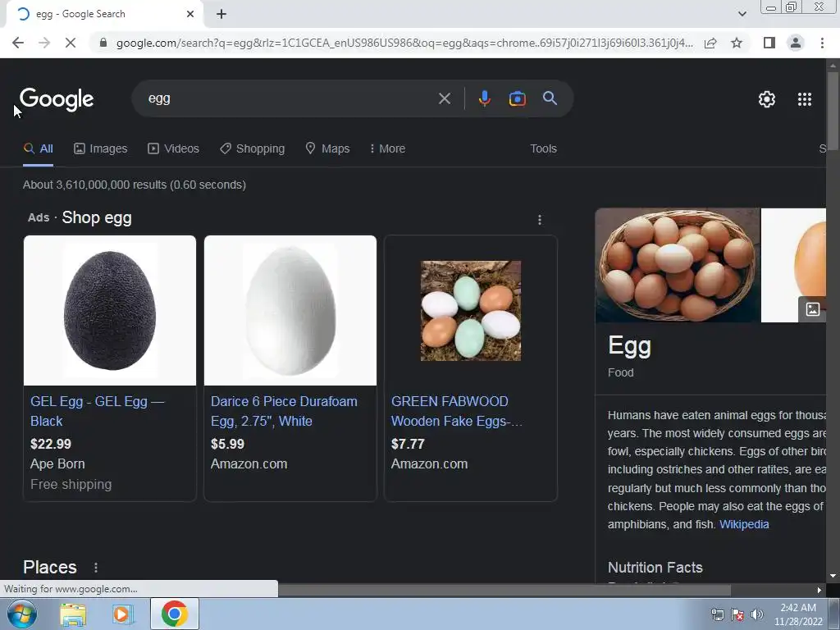Switch to Shopping tab

253,149
